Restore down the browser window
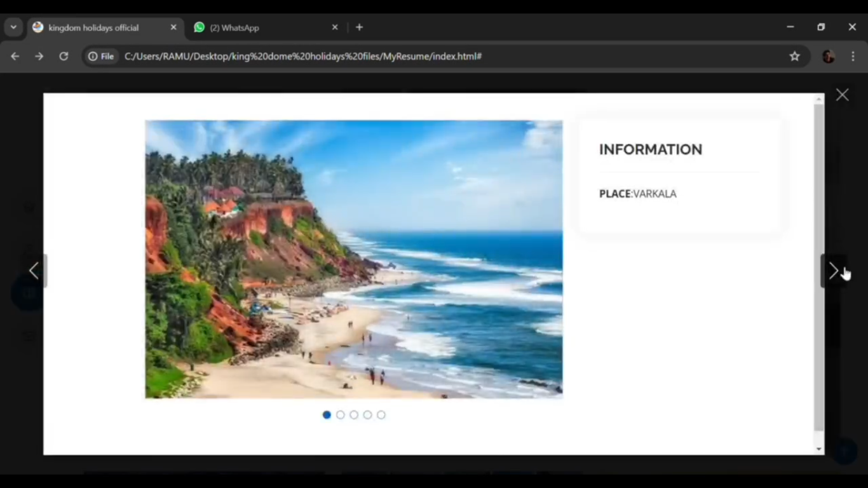Viewport: 868px width, 488px height. pos(821,27)
